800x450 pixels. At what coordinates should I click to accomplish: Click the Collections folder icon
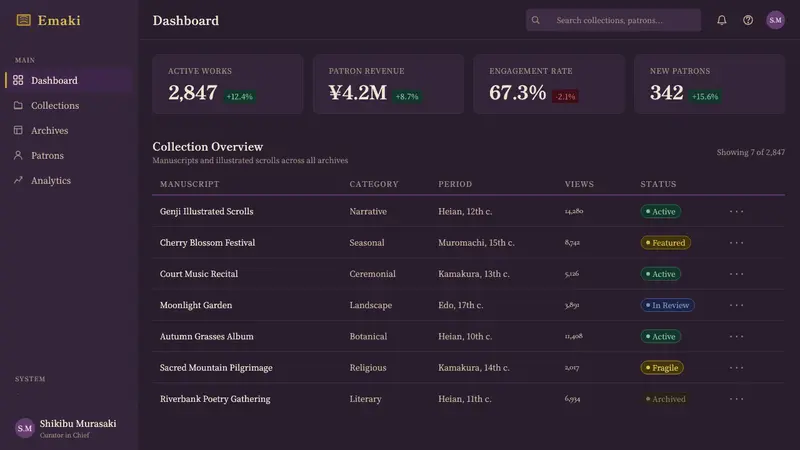[x=18, y=105]
